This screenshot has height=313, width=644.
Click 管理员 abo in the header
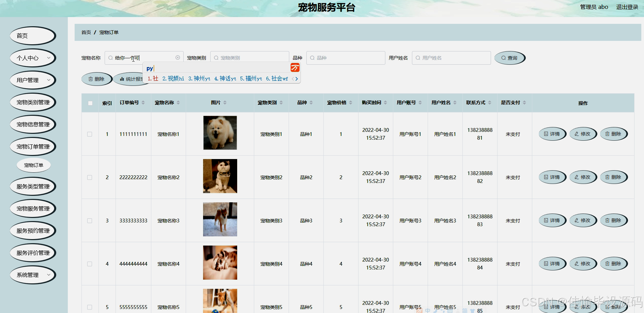(594, 7)
